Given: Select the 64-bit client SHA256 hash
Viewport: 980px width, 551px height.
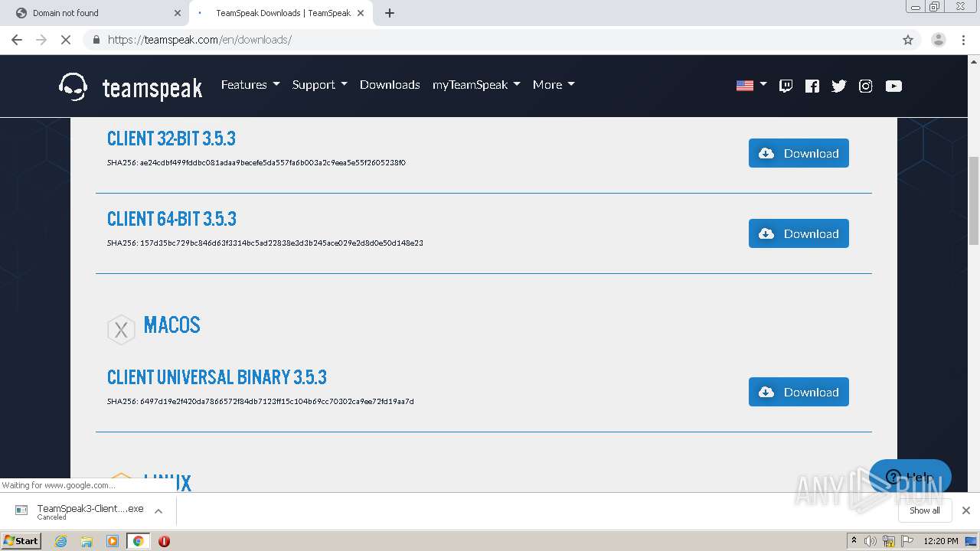Looking at the screenshot, I should click(265, 243).
